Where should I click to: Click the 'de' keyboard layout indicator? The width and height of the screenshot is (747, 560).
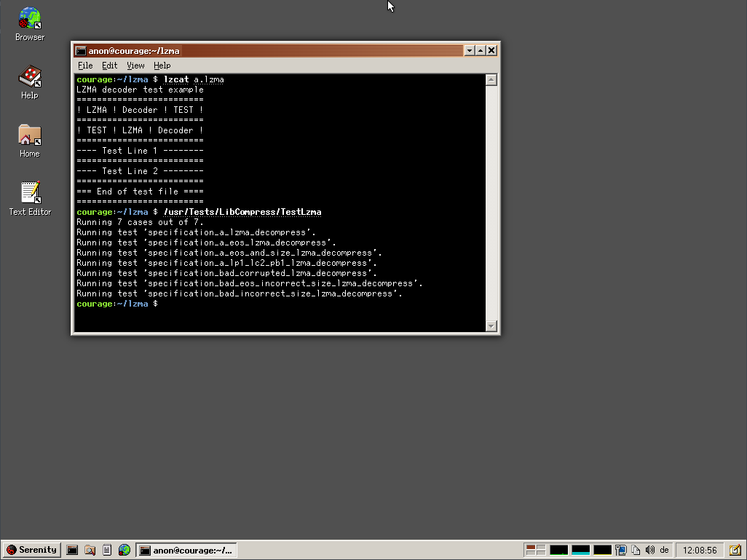(664, 550)
